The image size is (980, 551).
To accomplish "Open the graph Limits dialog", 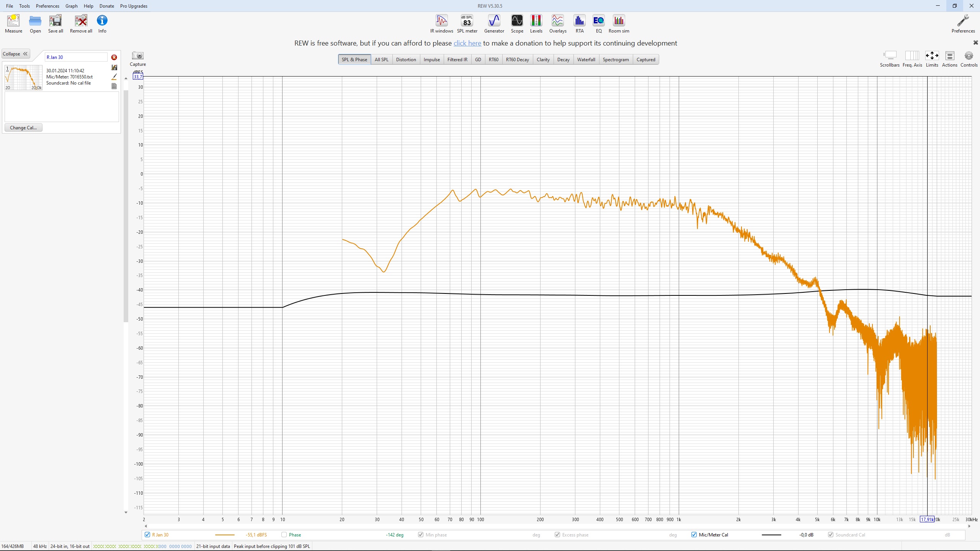I will coord(932,59).
